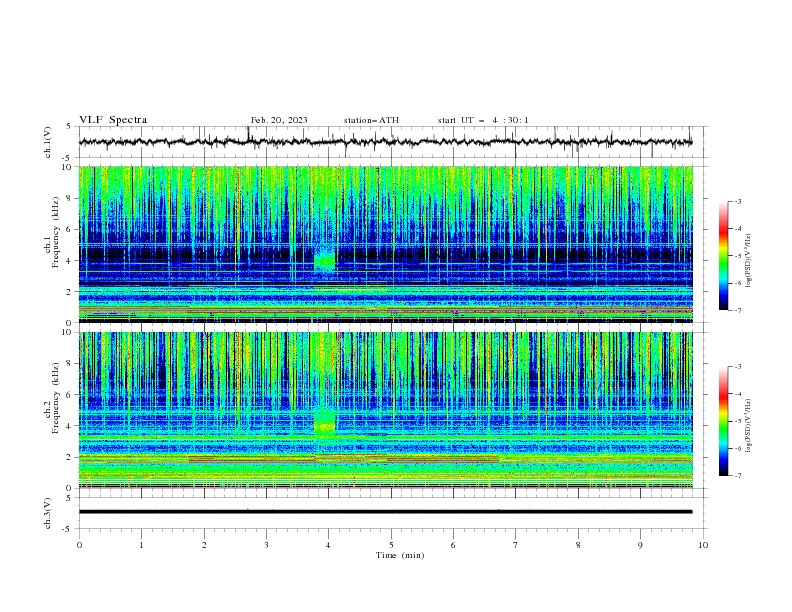Click the '6' tick on the time axis
The image size is (792, 612).
[453, 545]
